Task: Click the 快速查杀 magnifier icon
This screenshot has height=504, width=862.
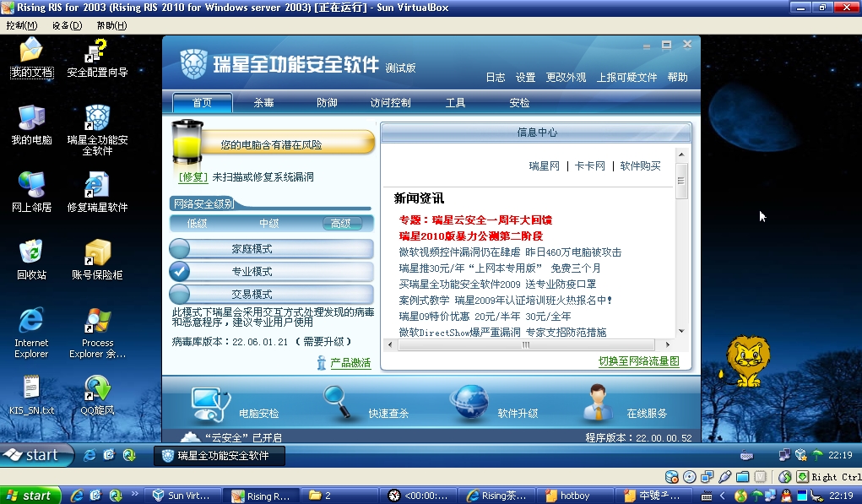Action: [x=337, y=401]
